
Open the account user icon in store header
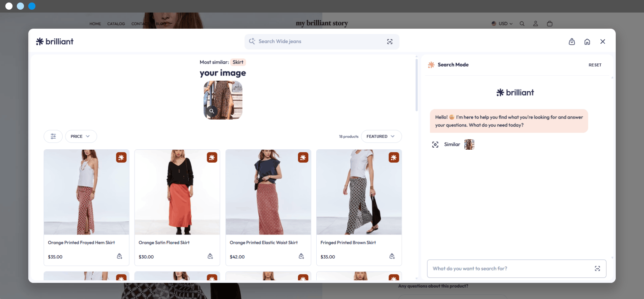click(x=536, y=24)
